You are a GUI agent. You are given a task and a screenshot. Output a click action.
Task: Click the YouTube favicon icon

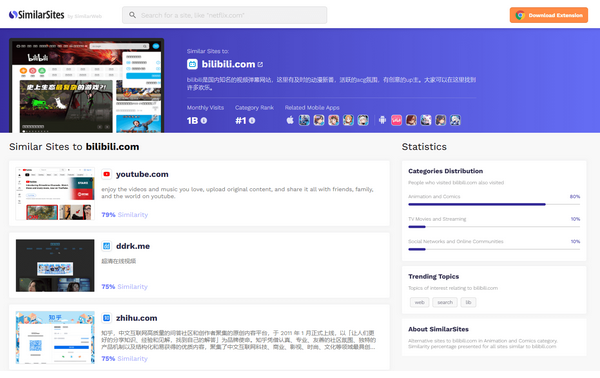tap(107, 174)
